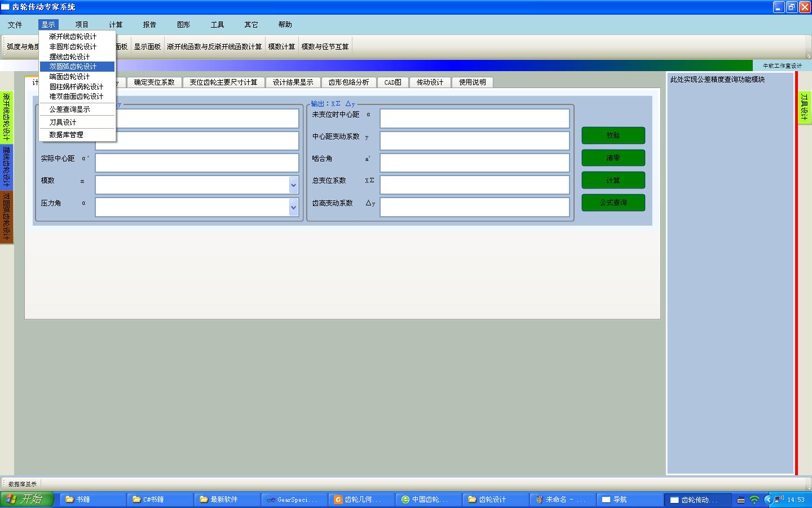Choose 摆线齿轮设计 in dropdown menu
This screenshot has width=812, height=508.
77,56
